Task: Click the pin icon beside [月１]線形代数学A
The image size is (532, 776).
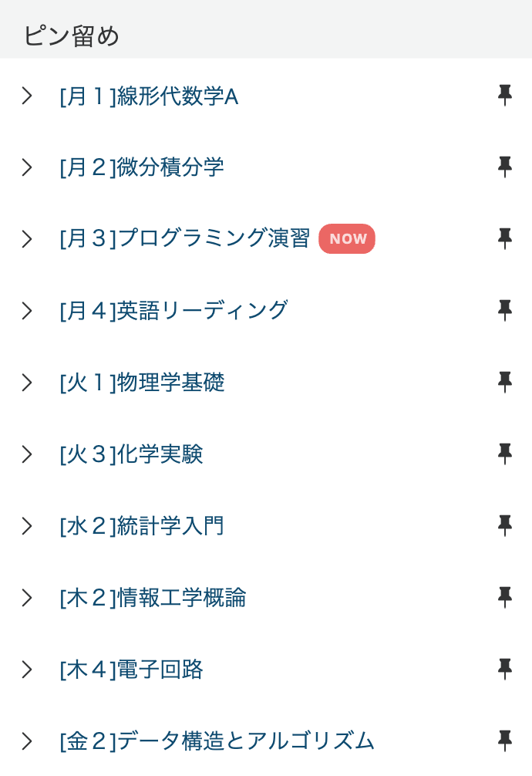Action: (x=504, y=95)
